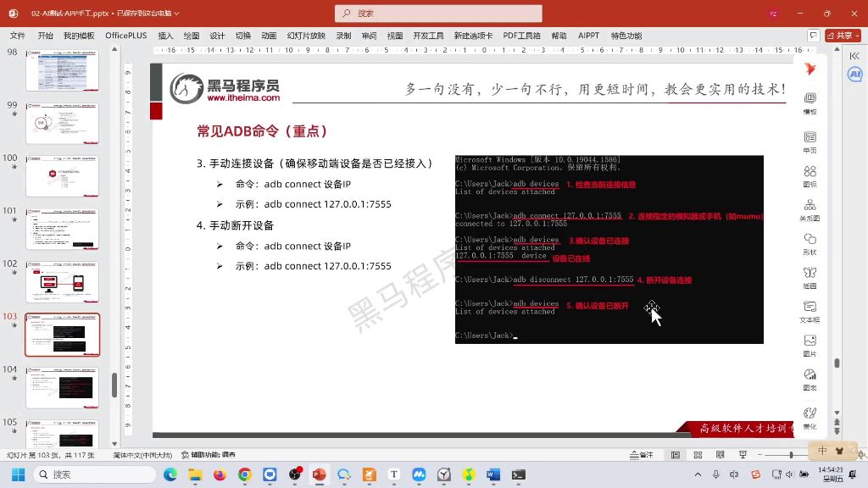This screenshot has height=488, width=868.
Task: Open the 帮助 (Help) tab
Action: (559, 36)
